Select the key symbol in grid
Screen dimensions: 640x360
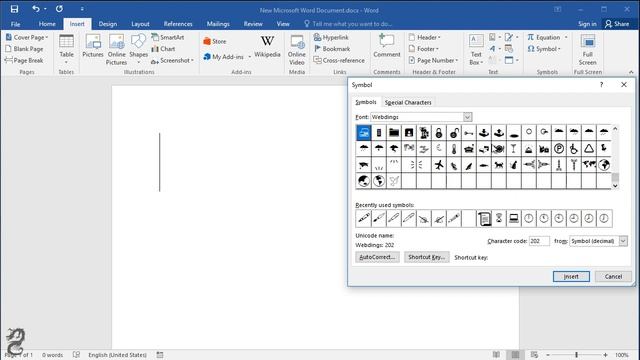(x=469, y=133)
